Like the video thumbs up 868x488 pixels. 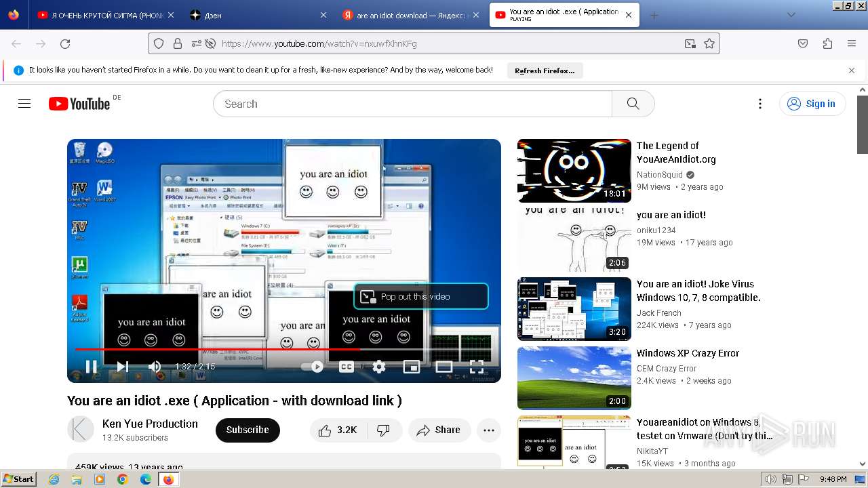(337, 430)
